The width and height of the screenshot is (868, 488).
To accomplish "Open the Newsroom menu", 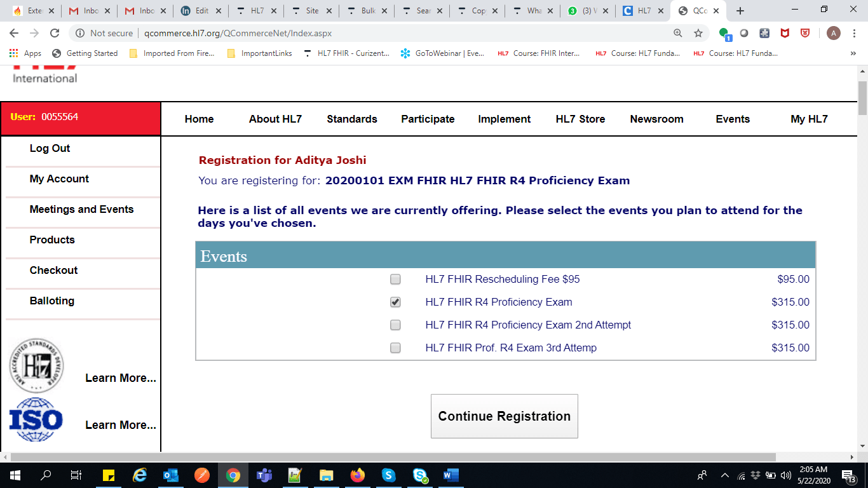I will [656, 119].
